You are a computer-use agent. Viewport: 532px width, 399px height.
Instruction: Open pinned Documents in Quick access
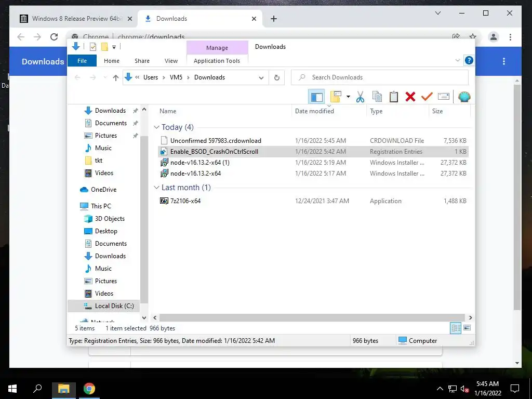[x=111, y=123]
